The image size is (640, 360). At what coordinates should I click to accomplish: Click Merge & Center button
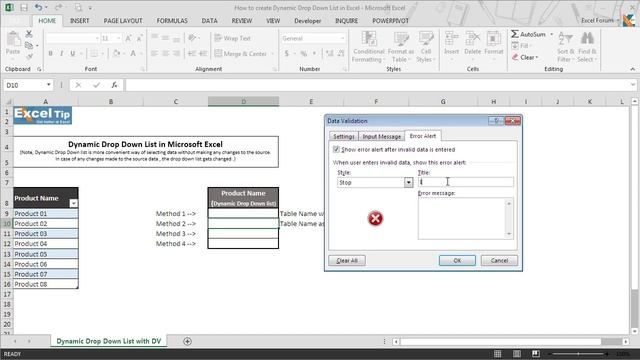click(x=240, y=53)
